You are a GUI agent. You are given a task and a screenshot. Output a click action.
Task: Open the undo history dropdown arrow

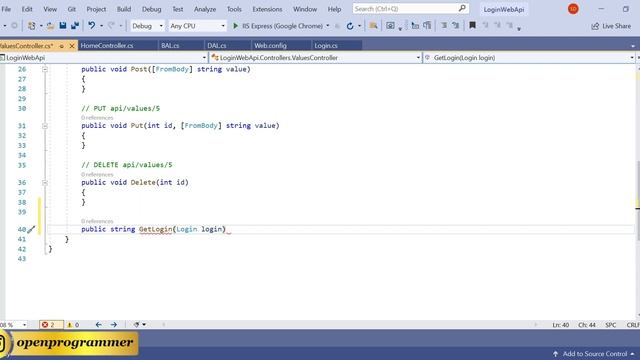tap(101, 26)
